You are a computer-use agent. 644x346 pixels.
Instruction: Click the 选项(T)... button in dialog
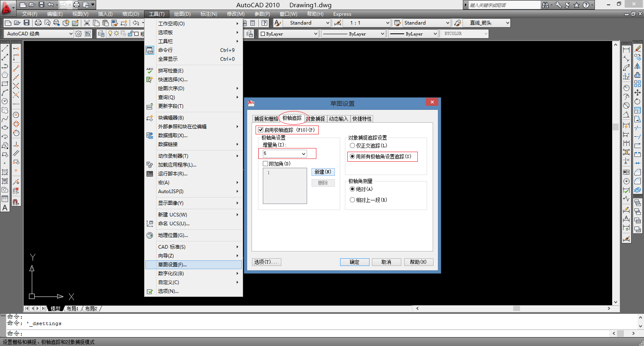(266, 262)
